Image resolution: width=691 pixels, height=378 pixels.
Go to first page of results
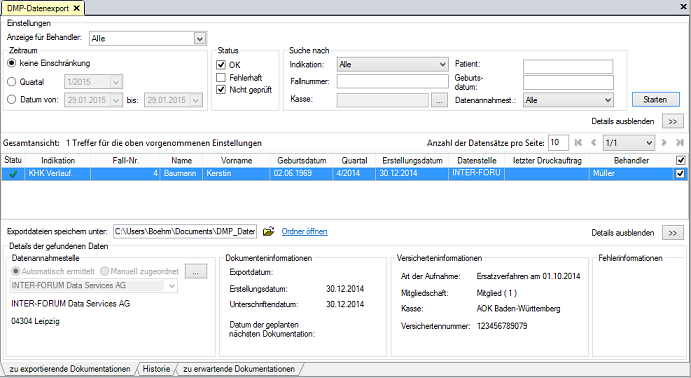point(578,142)
